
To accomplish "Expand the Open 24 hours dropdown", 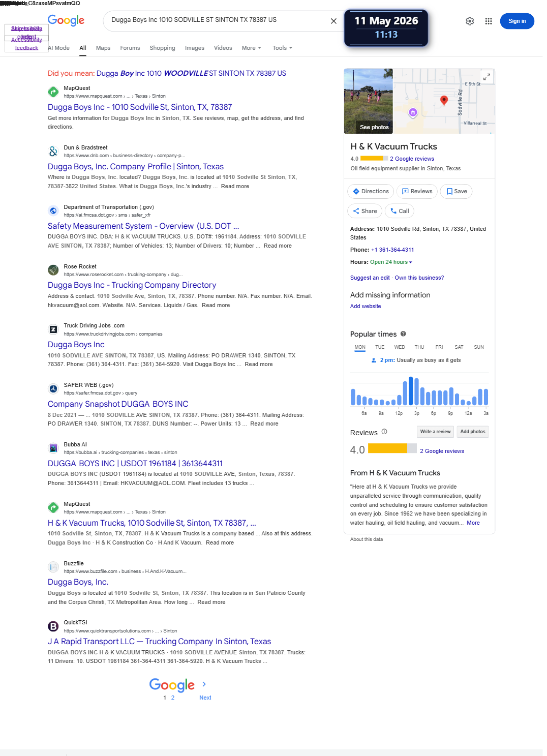I will click(x=391, y=262).
